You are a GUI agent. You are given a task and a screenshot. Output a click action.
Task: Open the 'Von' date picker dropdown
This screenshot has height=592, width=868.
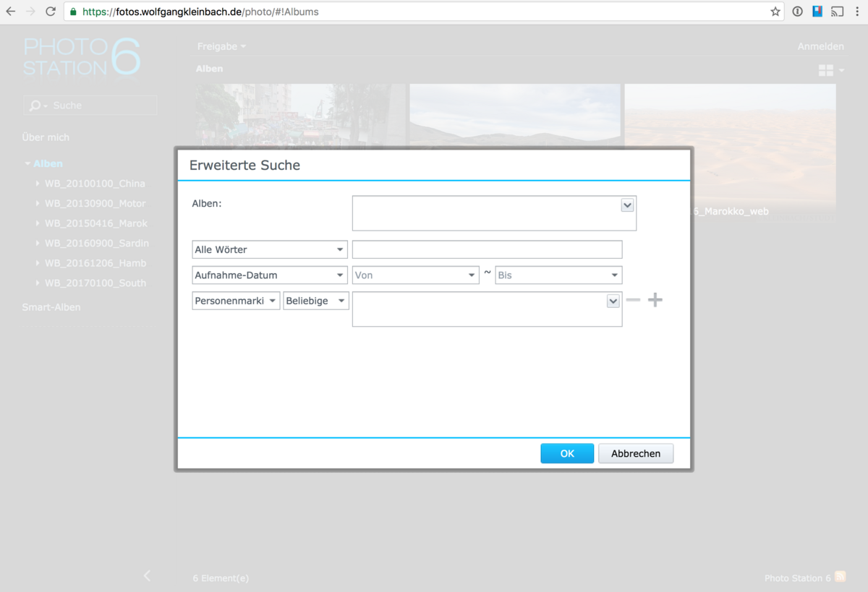click(415, 275)
